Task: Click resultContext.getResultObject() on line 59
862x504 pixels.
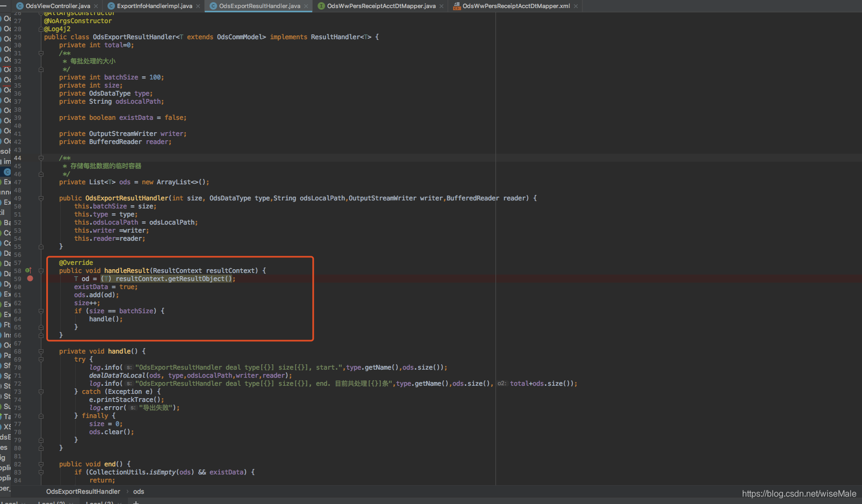Action: pyautogui.click(x=174, y=279)
